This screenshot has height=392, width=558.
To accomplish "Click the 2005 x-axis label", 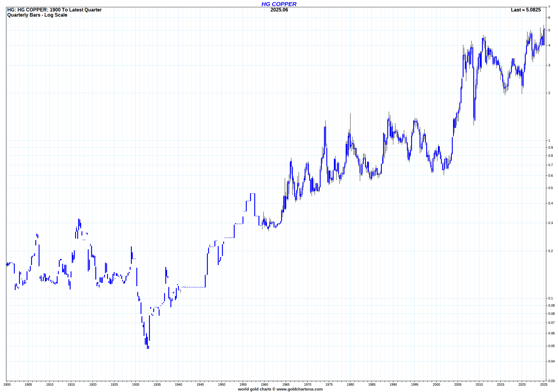I will [458, 384].
